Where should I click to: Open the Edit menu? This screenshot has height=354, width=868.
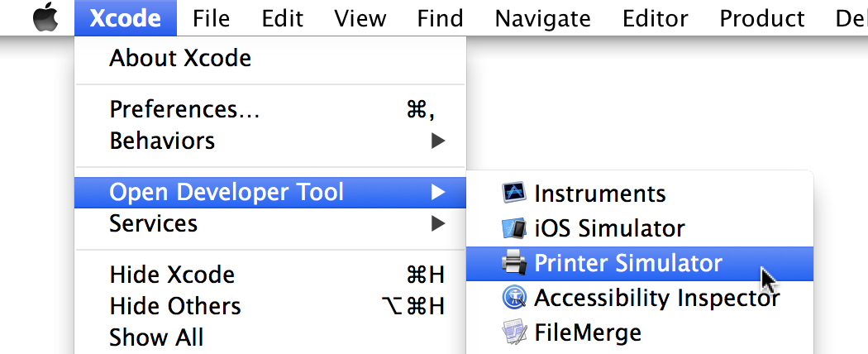tap(283, 17)
